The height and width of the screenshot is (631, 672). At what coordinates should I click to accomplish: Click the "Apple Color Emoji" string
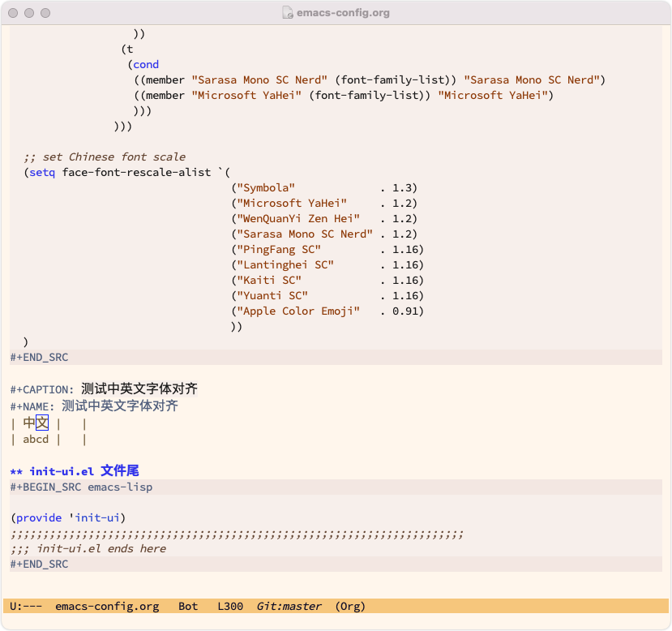(298, 311)
